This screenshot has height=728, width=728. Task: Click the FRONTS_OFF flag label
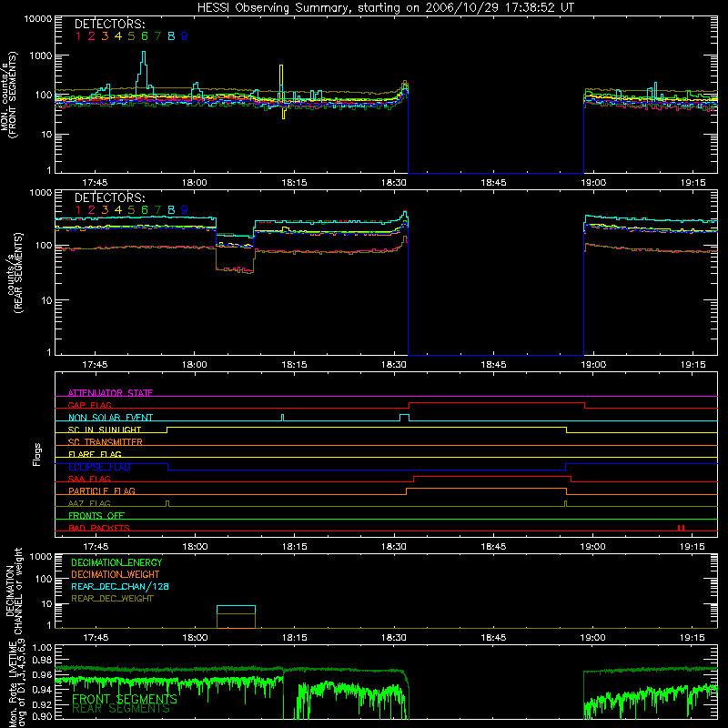click(96, 515)
